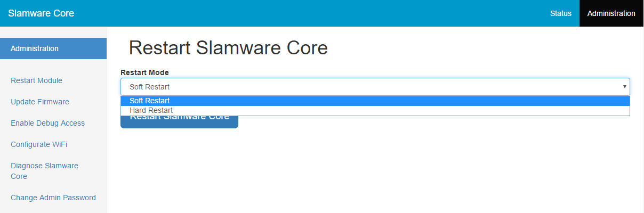Image resolution: width=644 pixels, height=213 pixels.
Task: Open the Administration top navigation tab
Action: pos(611,13)
